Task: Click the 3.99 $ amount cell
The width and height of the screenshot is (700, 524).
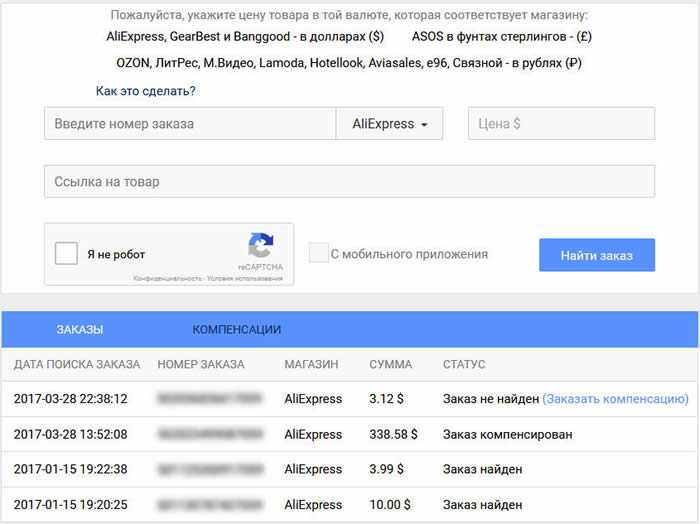Action: click(x=386, y=469)
